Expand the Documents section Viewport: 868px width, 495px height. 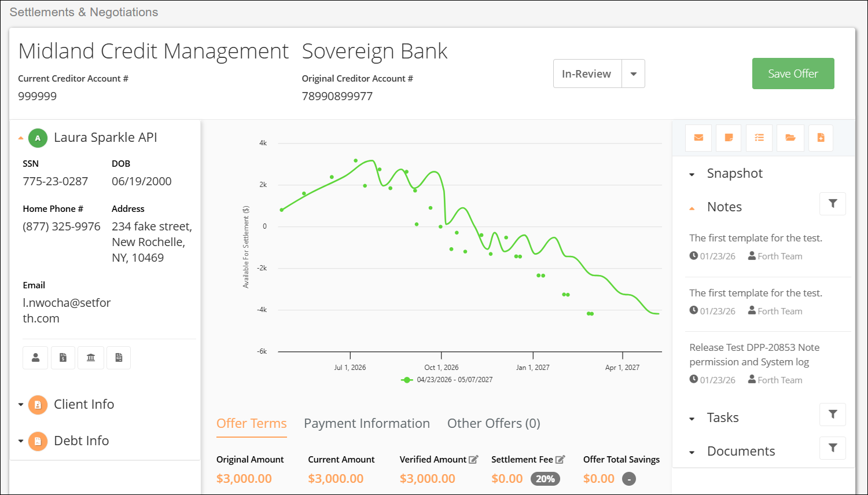[x=692, y=452]
